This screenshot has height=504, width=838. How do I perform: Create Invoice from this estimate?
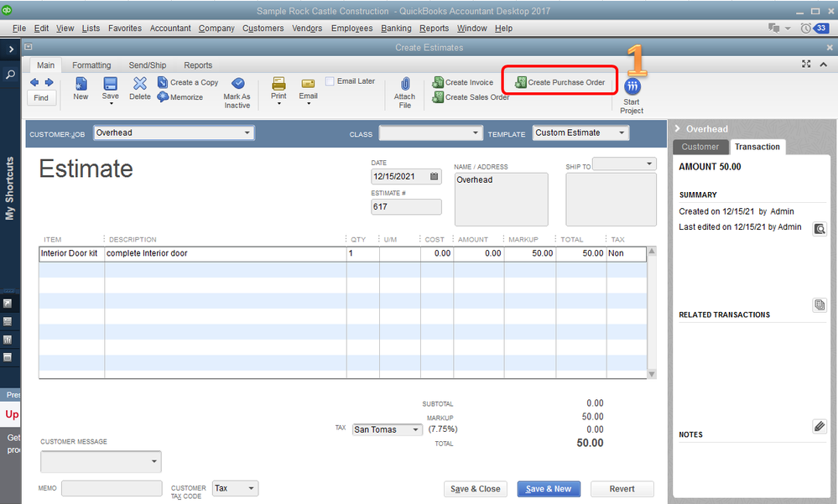(x=463, y=82)
